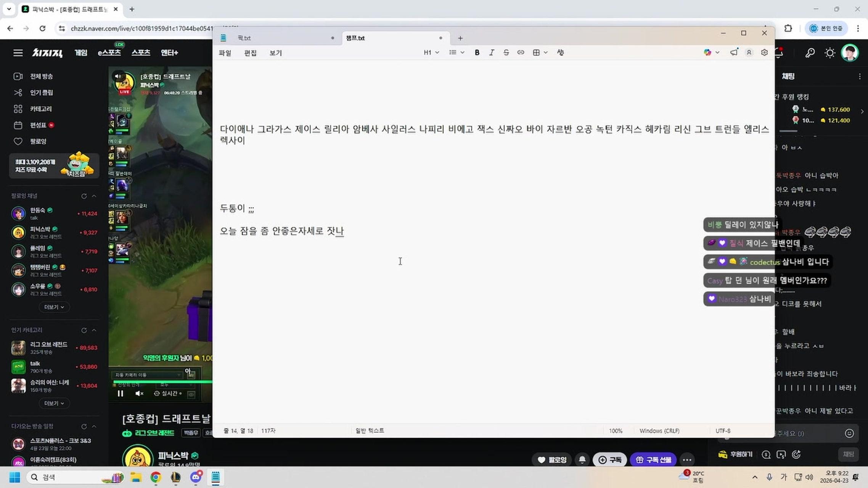
Task: Open the 파일 menu in Notepad
Action: click(x=225, y=53)
